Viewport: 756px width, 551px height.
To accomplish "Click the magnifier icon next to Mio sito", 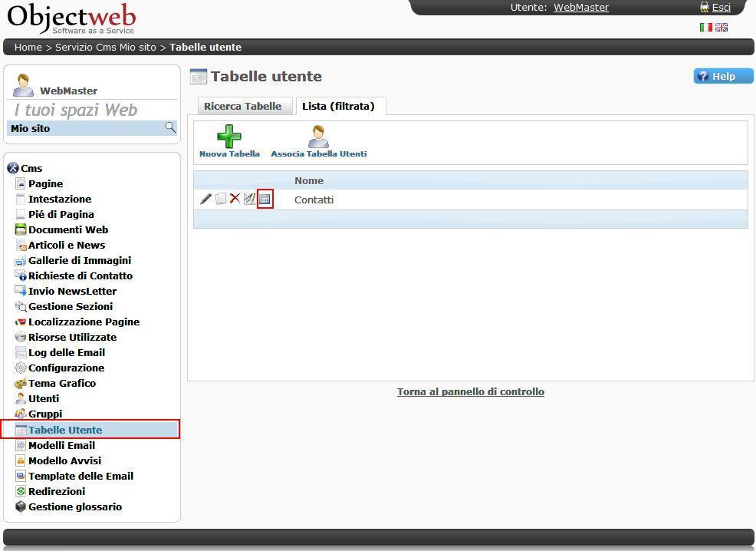I will (x=170, y=127).
